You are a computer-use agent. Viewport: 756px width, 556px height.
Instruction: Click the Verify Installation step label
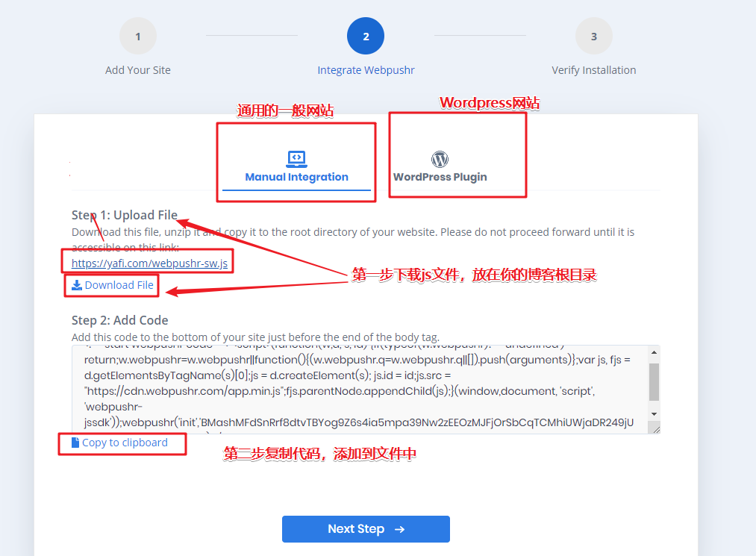click(x=593, y=70)
